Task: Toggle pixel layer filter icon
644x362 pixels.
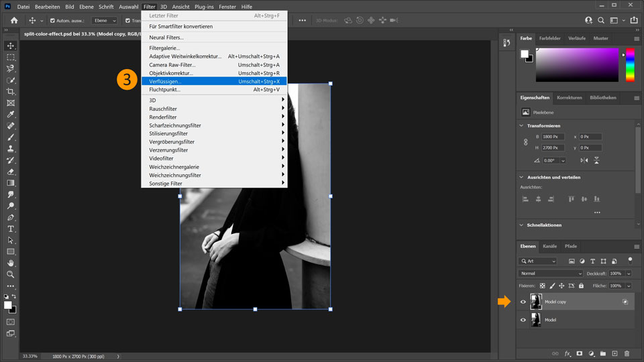Action: tap(572, 261)
